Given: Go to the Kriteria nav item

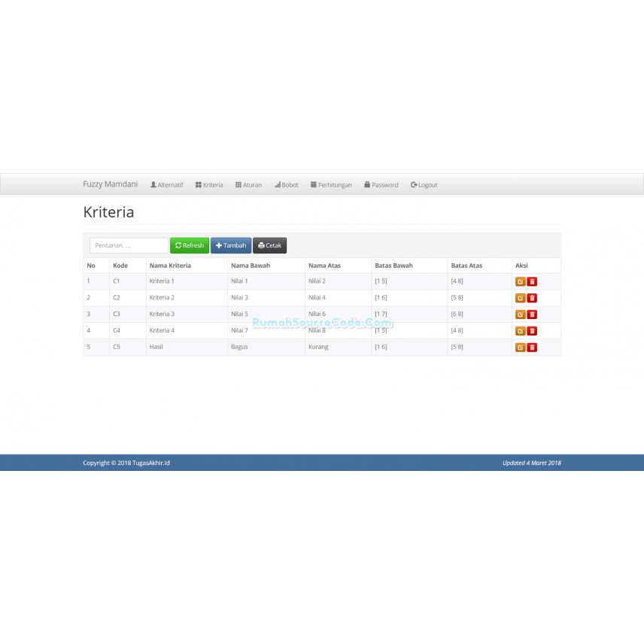Looking at the screenshot, I should (209, 185).
